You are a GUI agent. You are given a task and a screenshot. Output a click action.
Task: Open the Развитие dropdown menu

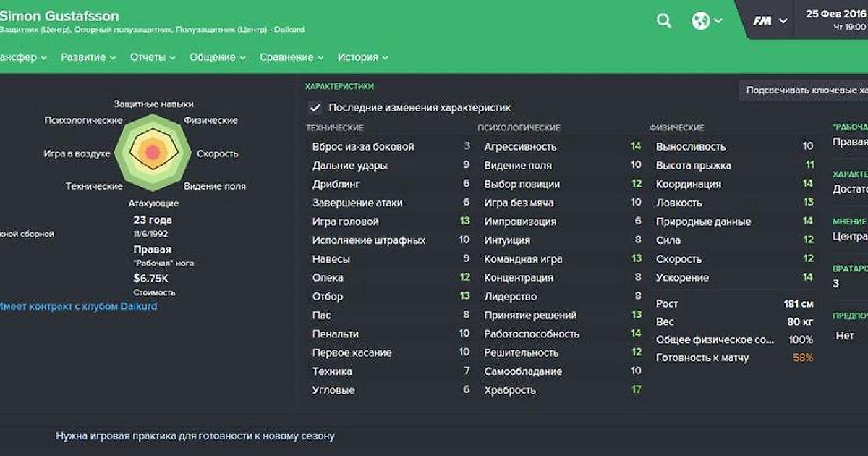coord(89,57)
